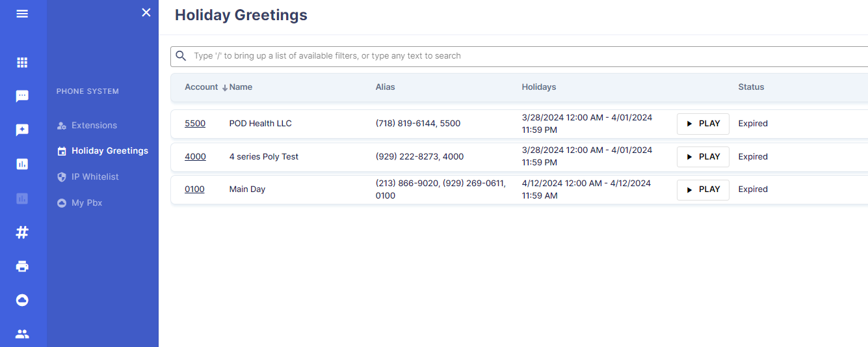Open the people contacts icon
This screenshot has height=347, width=868.
pos(22,334)
